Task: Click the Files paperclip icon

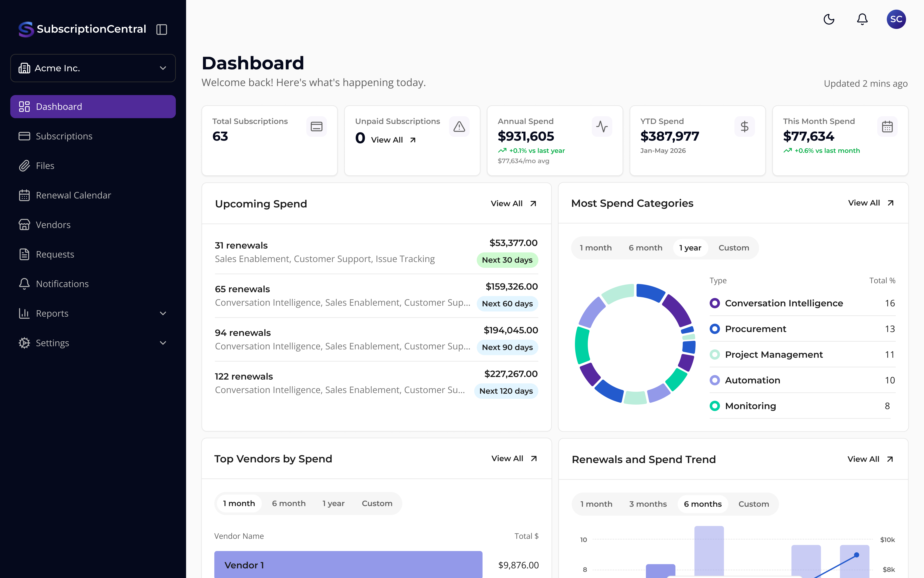Action: pyautogui.click(x=24, y=165)
